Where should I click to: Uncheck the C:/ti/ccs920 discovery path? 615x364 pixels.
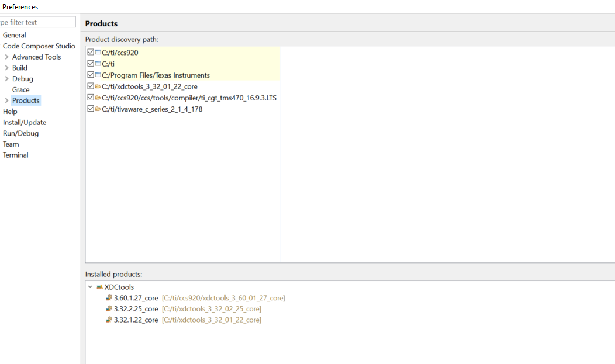point(90,53)
